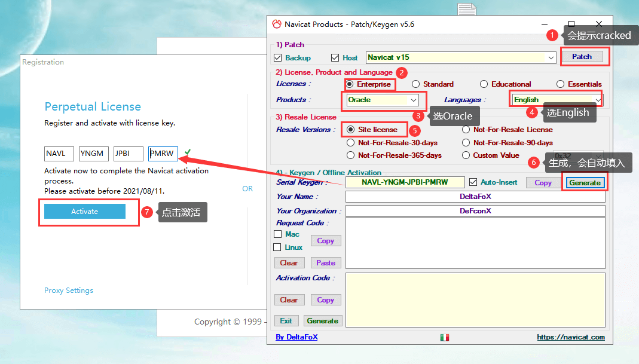This screenshot has width=639, height=364.
Task: Click the Exit button
Action: [286, 321]
